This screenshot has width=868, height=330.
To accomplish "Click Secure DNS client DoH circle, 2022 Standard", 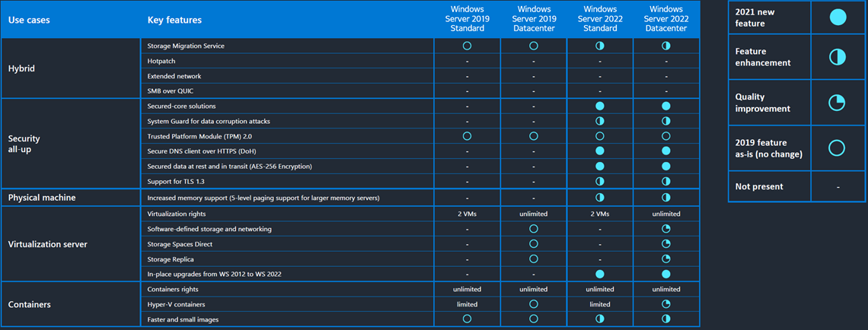I will (599, 151).
